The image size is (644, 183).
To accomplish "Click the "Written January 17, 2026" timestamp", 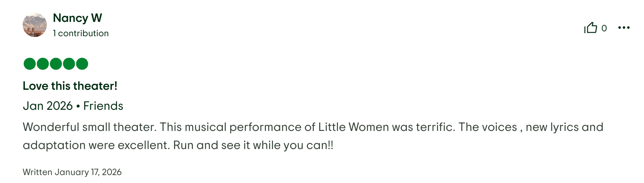I will coord(72,172).
